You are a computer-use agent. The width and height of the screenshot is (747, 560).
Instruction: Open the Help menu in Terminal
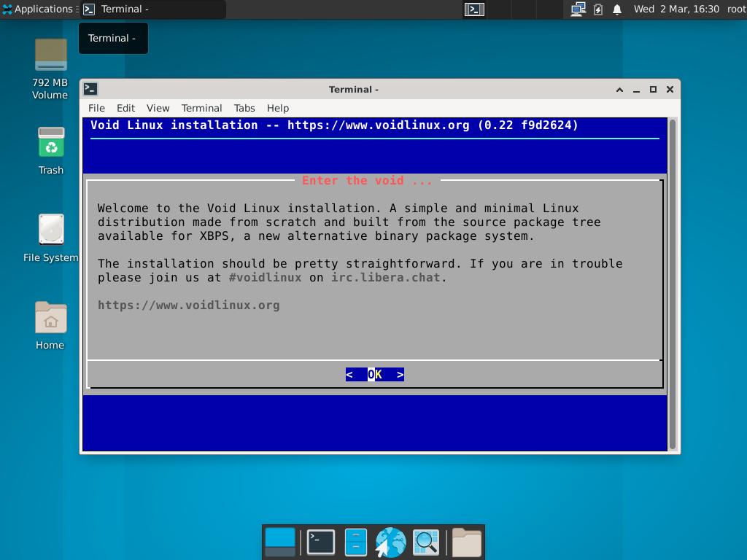(278, 108)
